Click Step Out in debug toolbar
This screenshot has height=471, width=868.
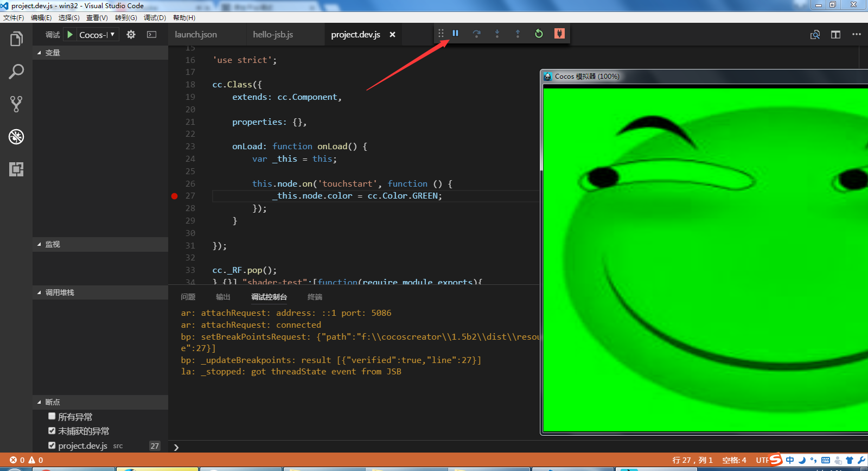coord(518,34)
